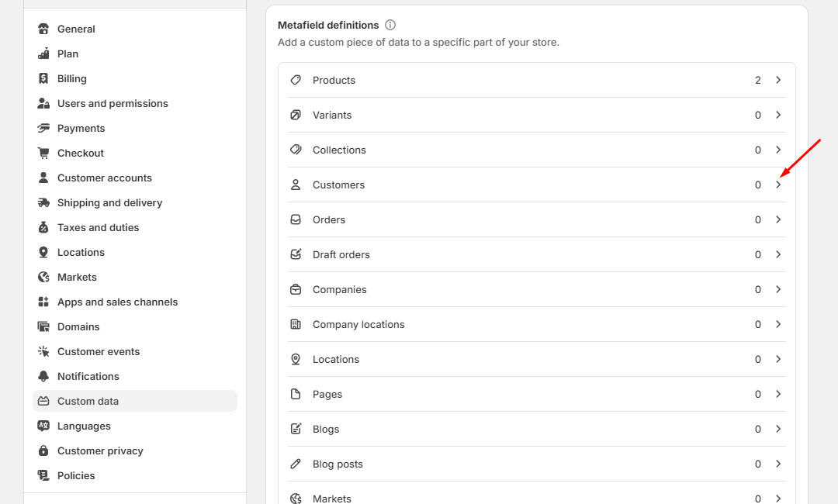Expand the Products row chevron
Image resolution: width=838 pixels, height=504 pixels.
[778, 80]
